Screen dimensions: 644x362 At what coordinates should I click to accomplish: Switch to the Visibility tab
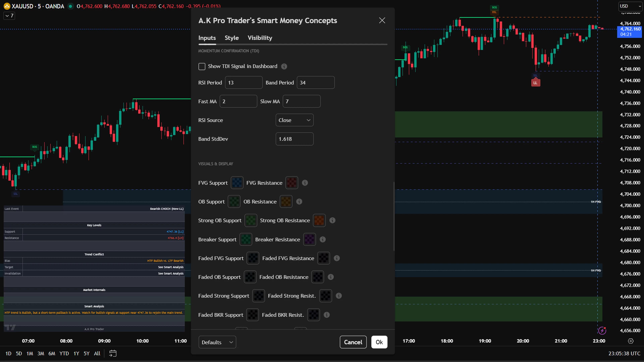pyautogui.click(x=260, y=38)
